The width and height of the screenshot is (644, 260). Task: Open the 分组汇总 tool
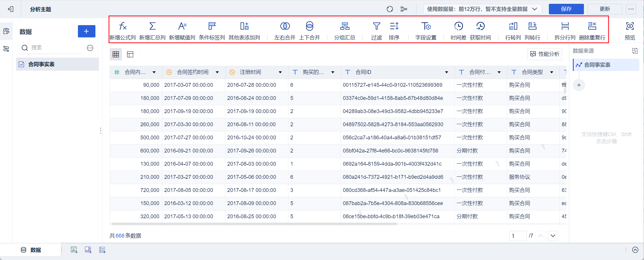tap(345, 31)
